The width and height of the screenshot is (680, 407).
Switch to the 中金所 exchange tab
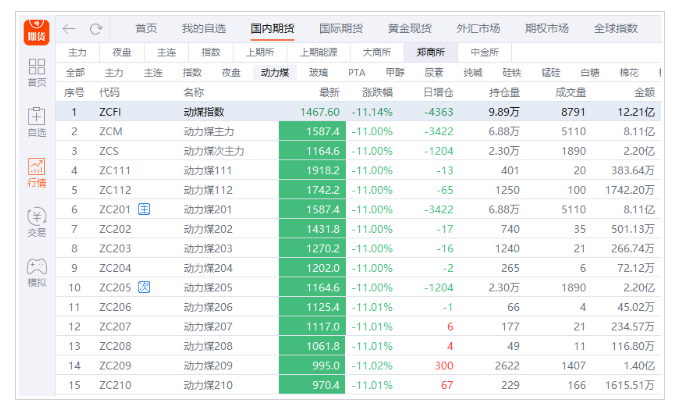pos(484,51)
